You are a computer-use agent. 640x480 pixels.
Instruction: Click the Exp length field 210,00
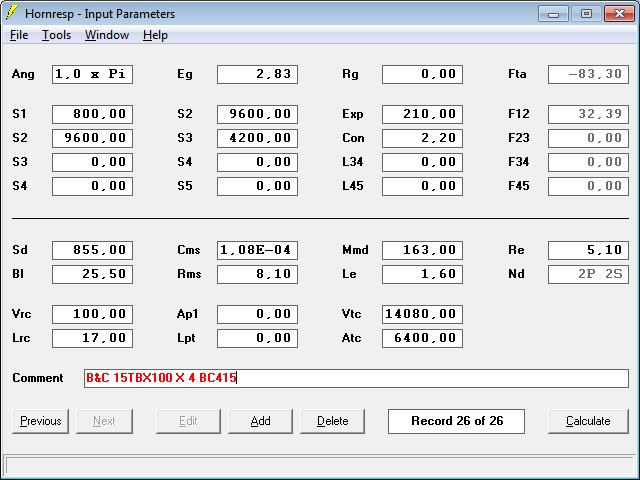point(422,114)
